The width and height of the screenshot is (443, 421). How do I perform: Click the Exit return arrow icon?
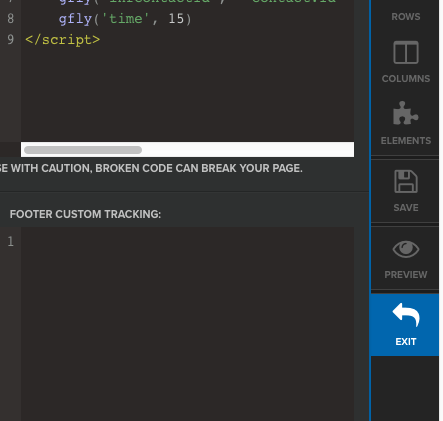[x=406, y=315]
